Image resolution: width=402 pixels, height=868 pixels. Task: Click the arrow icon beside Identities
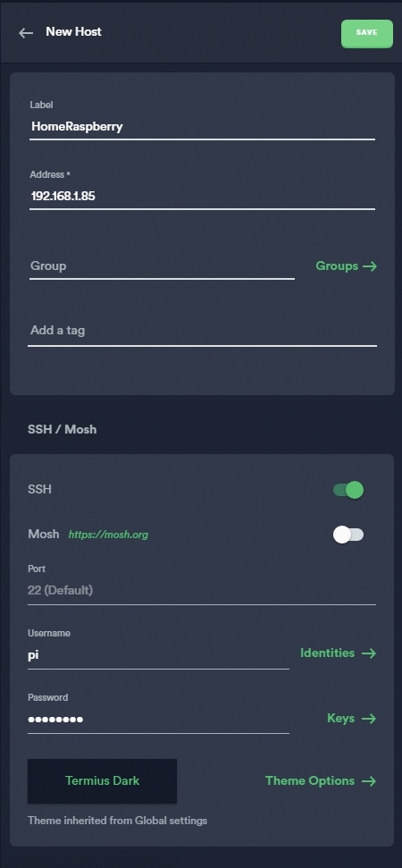coord(369,653)
